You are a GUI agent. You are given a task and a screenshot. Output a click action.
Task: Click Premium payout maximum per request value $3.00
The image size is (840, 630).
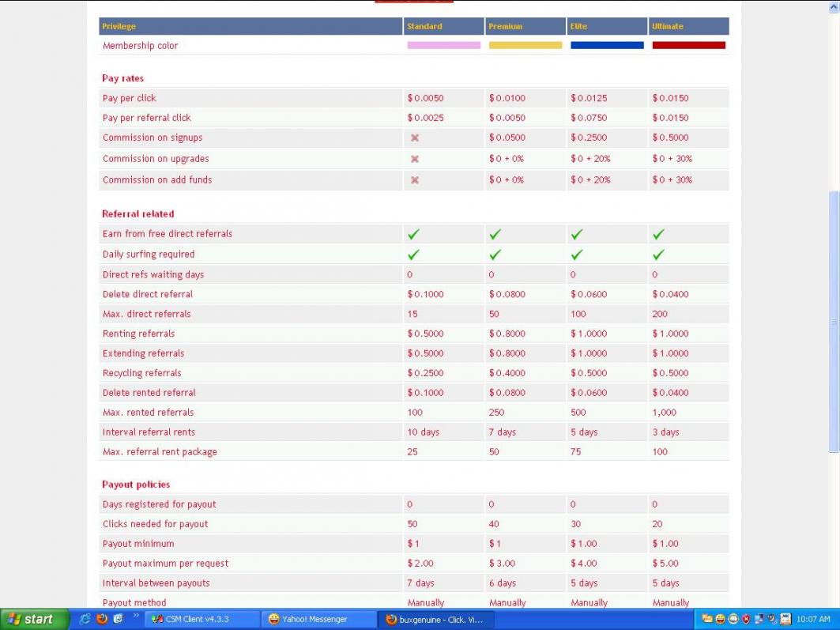(x=502, y=564)
